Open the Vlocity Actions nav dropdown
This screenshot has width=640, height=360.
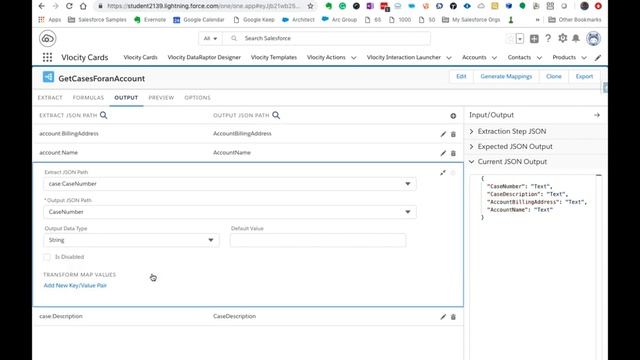coord(353,58)
